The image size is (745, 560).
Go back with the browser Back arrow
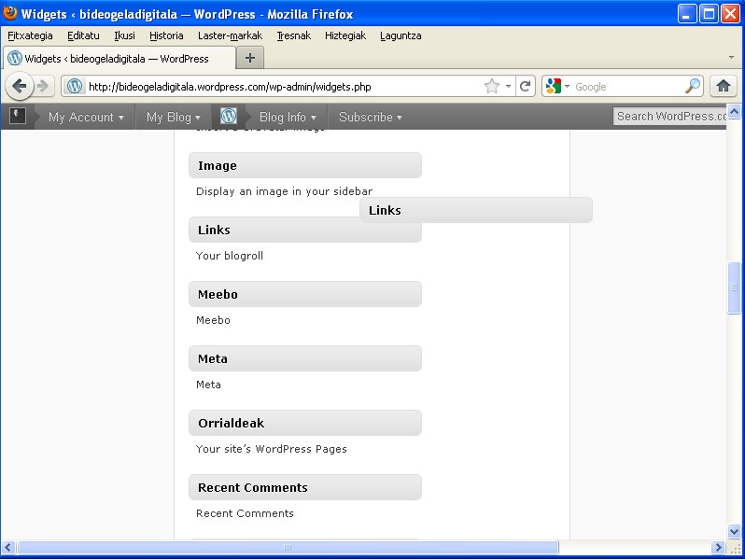click(x=19, y=86)
